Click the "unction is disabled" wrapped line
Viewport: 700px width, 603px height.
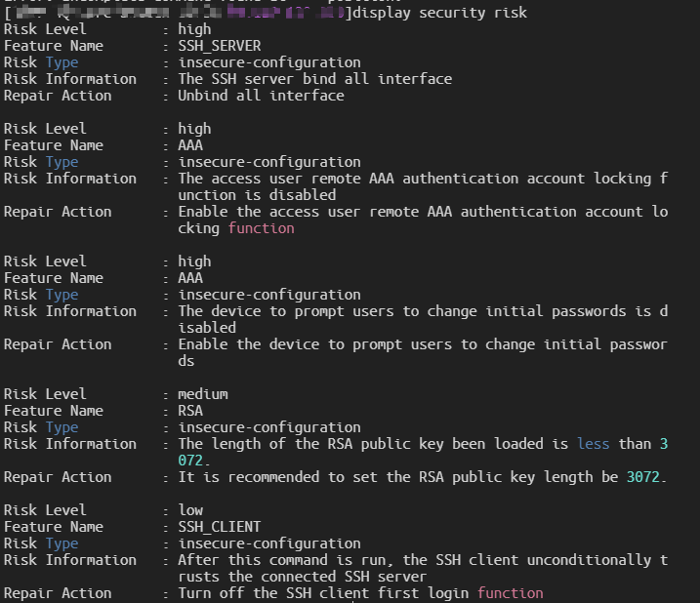pos(256,195)
